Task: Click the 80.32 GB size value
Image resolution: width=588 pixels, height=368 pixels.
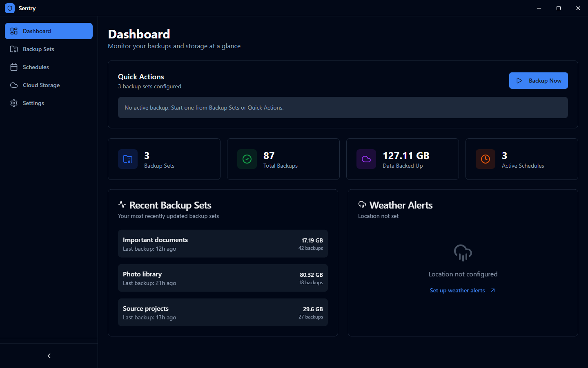Action: tap(311, 275)
